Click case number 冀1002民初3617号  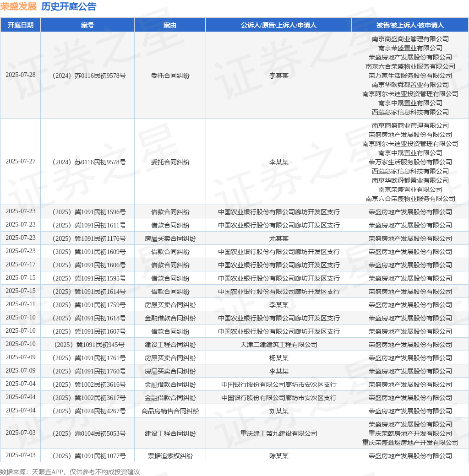pos(89,398)
